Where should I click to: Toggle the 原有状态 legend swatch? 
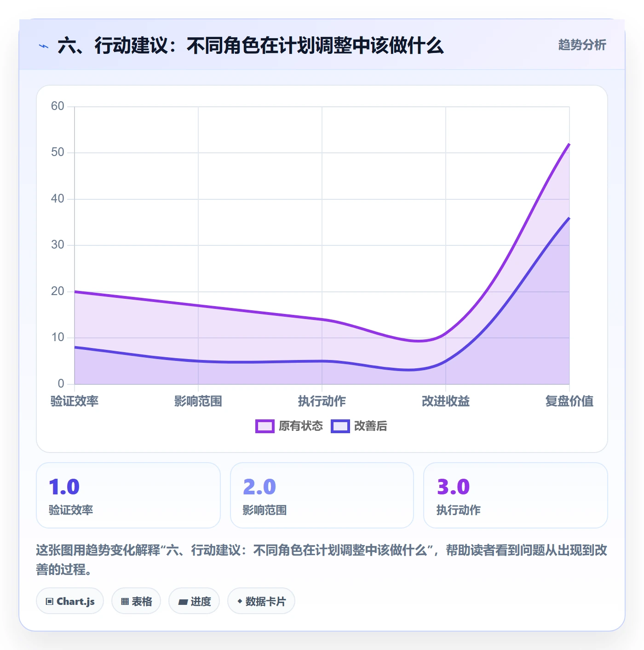click(x=264, y=426)
